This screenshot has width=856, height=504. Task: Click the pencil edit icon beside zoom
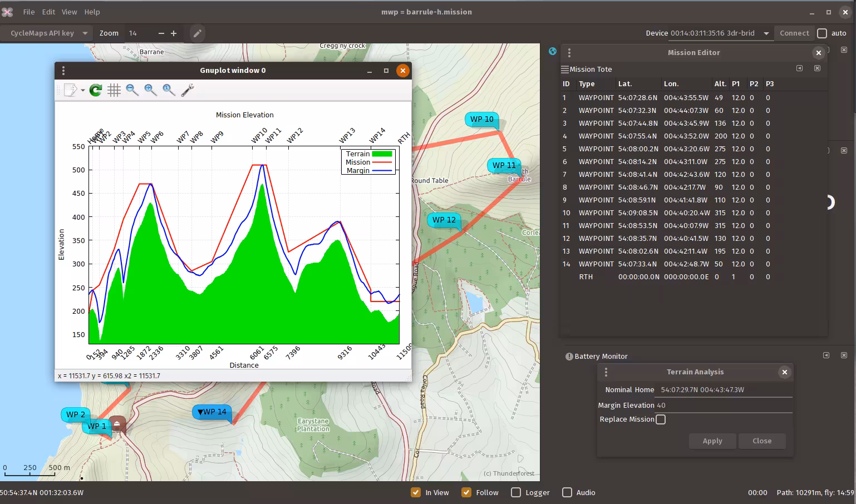(197, 33)
